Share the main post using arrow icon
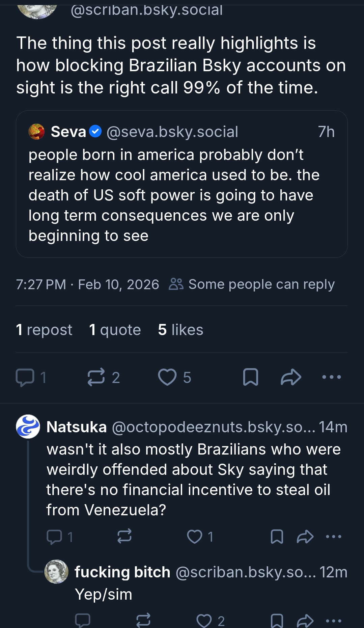The width and height of the screenshot is (364, 628). click(291, 377)
